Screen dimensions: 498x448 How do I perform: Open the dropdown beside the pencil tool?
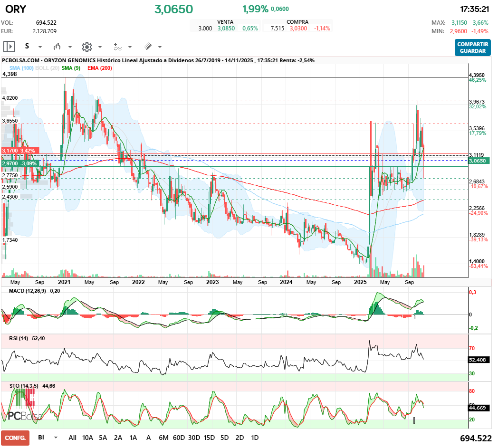point(159,47)
